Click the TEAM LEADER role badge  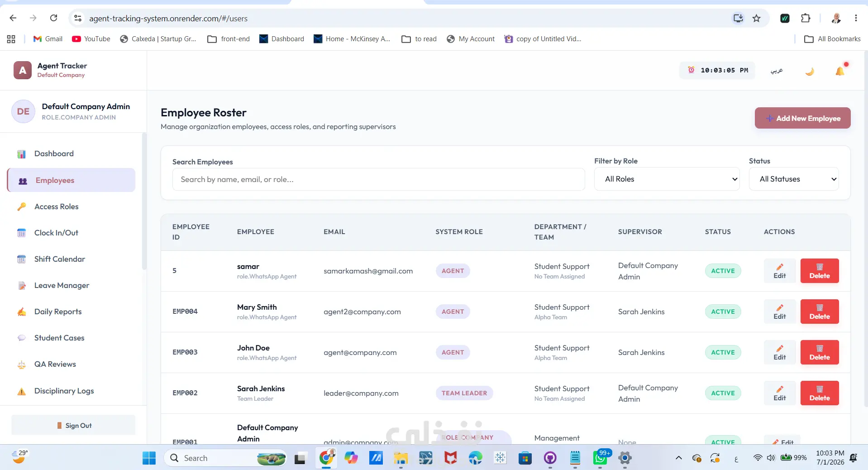click(x=464, y=393)
